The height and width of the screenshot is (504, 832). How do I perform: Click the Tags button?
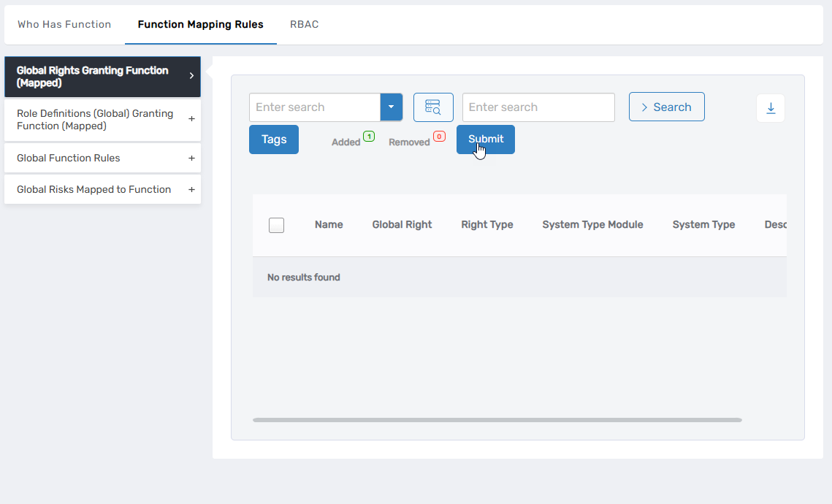pyautogui.click(x=273, y=139)
